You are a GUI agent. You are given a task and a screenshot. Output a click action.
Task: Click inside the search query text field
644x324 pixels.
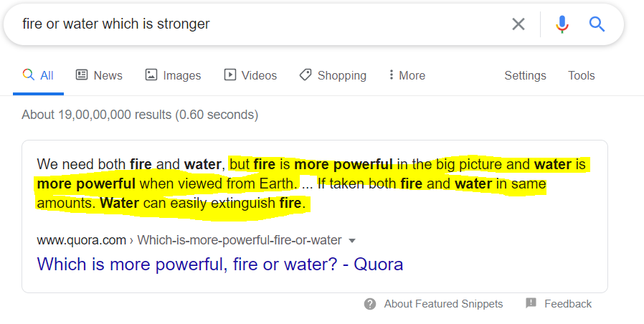[x=263, y=24]
